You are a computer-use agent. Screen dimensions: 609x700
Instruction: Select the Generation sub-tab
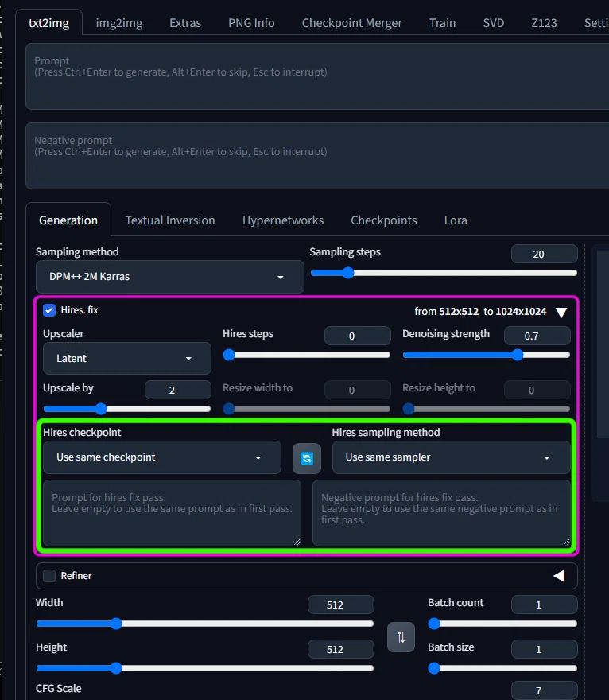click(x=68, y=220)
